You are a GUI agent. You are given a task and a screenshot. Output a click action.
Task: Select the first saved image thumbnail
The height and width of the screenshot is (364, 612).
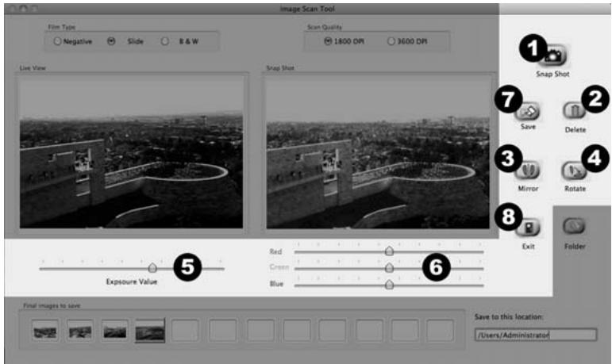[x=45, y=331]
